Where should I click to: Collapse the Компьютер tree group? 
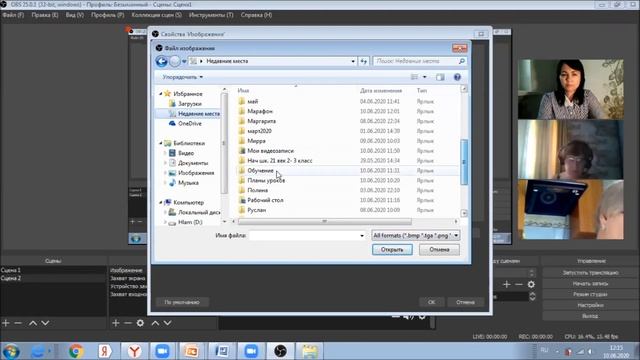tap(161, 202)
